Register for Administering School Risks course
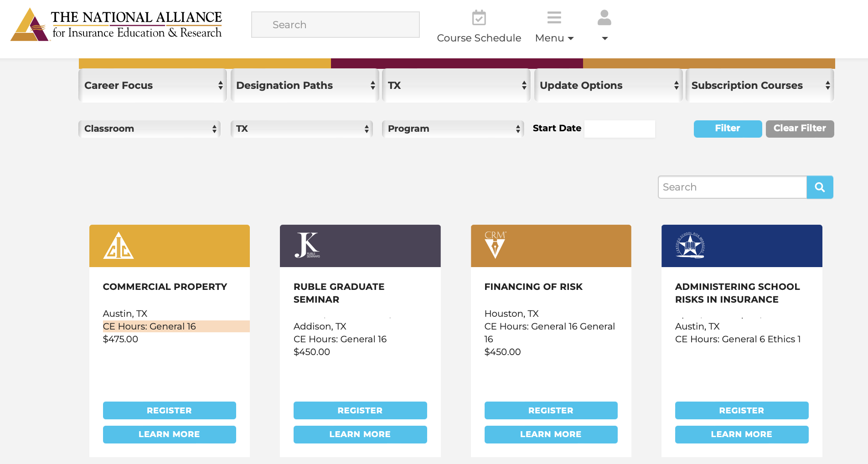Screen dimensions: 868x464 (742, 410)
